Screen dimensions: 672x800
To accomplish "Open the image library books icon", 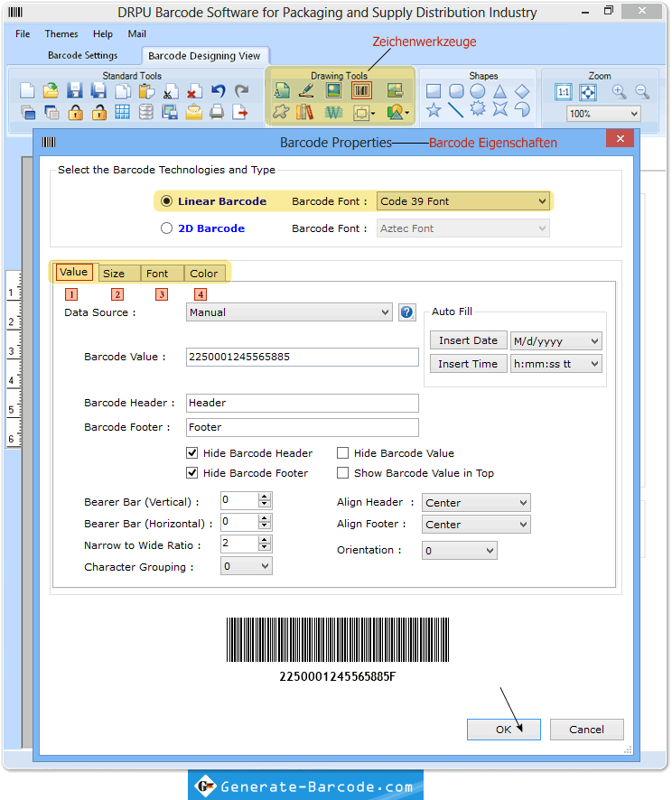I will coord(304,112).
